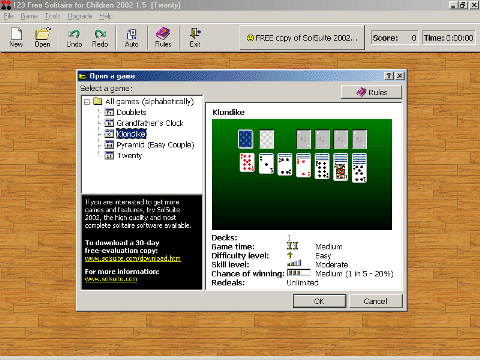Open the Upgrade menu
Screen dimensions: 480x360
pyautogui.click(x=79, y=16)
